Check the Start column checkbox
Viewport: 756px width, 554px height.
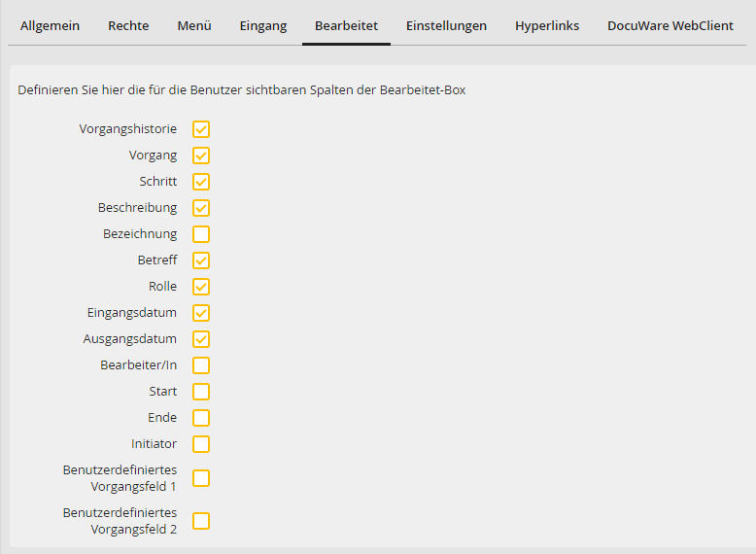coord(201,392)
